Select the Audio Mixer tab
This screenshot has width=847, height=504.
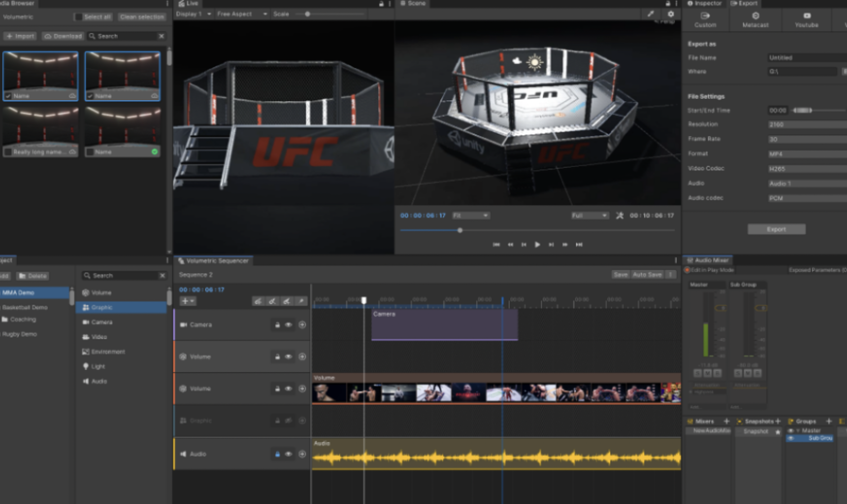[708, 260]
